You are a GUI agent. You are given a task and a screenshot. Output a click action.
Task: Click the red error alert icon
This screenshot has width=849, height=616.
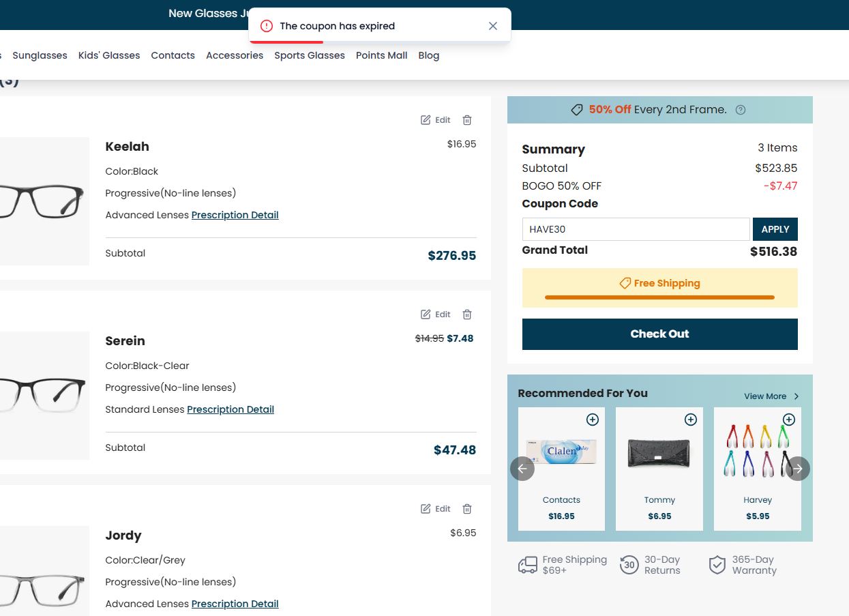(x=267, y=26)
